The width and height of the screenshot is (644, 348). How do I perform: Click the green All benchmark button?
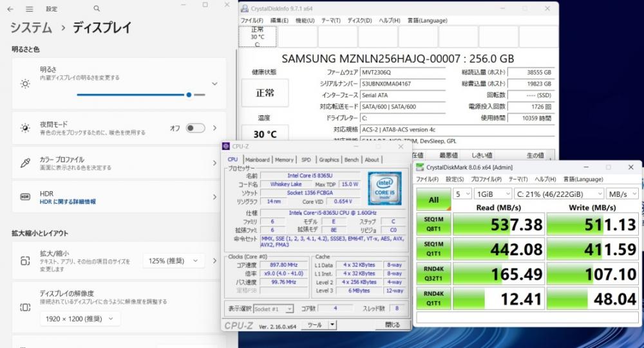pyautogui.click(x=433, y=199)
